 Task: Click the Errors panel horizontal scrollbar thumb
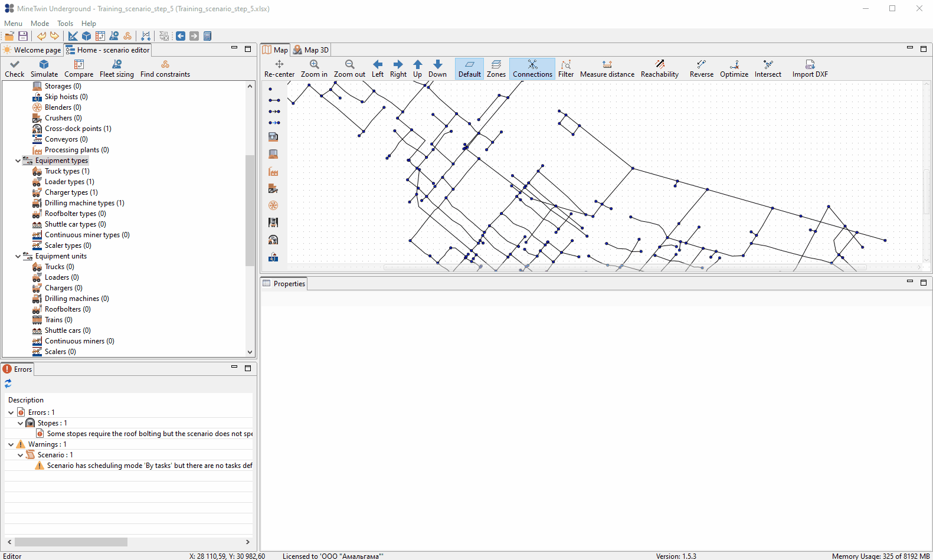(x=71, y=542)
